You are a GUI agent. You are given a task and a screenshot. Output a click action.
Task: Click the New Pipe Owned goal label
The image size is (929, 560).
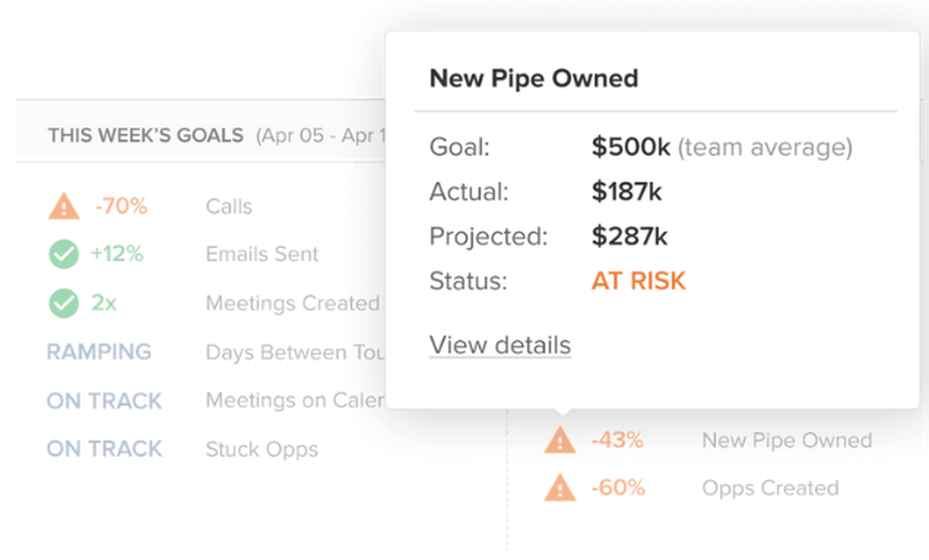click(787, 440)
